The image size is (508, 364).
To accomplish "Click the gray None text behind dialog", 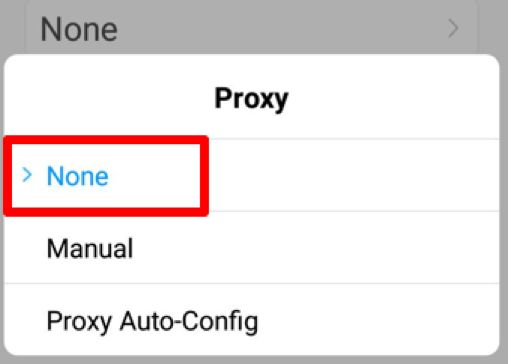I will pos(79,30).
